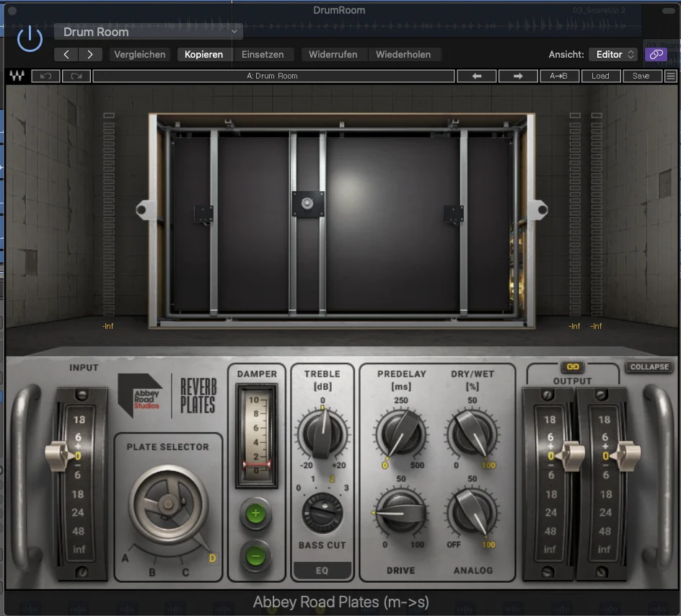The image size is (681, 616).
Task: Click the left Output fader handle
Action: pos(570,456)
